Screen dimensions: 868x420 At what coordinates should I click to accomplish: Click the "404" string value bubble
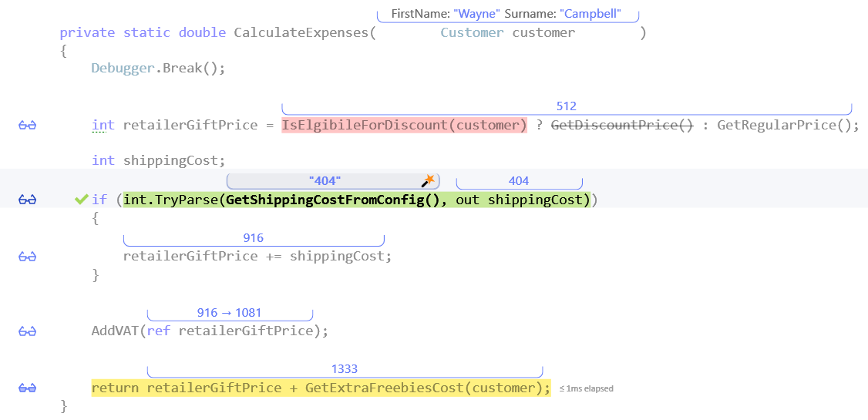333,181
